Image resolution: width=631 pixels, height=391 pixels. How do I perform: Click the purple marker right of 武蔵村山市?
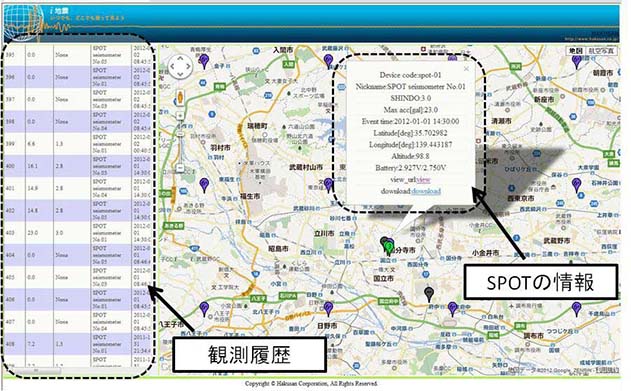point(328,185)
